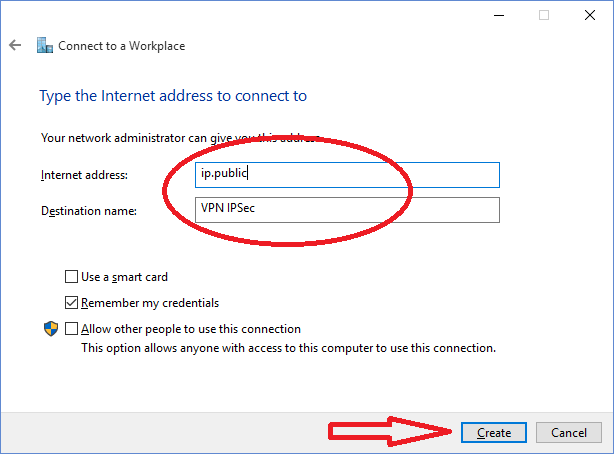Click the Create button
Screen dimensions: 614x454
494,432
